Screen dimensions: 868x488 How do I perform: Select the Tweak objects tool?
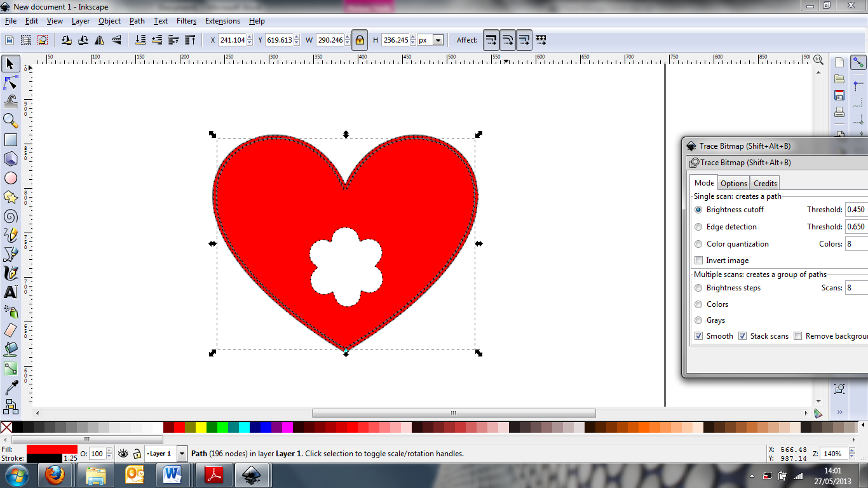(11, 101)
